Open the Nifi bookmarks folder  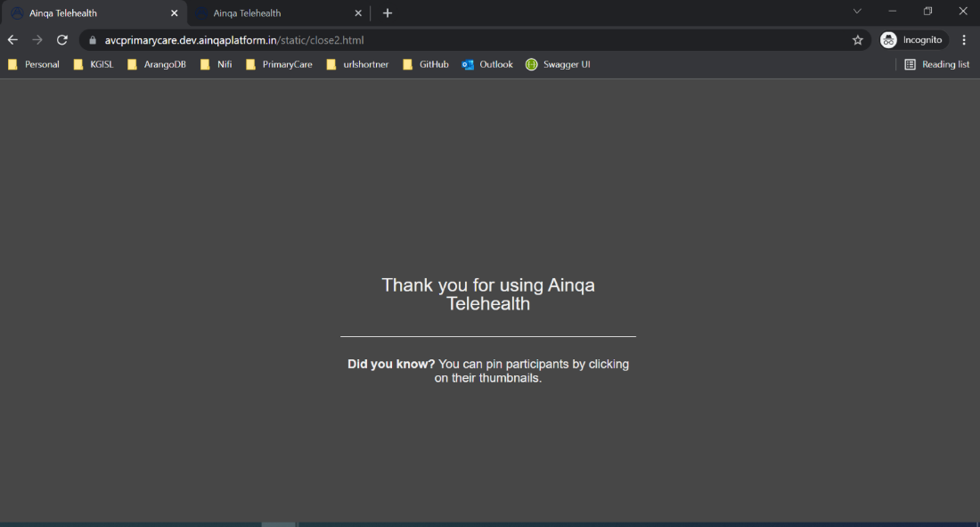click(x=216, y=64)
